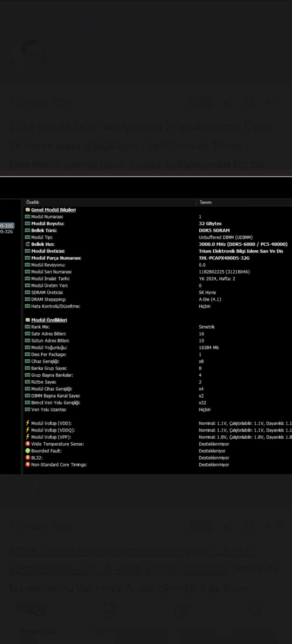Select the Modül Parça Numarası row
Screen dimensions: 292x644
[x=158, y=258]
